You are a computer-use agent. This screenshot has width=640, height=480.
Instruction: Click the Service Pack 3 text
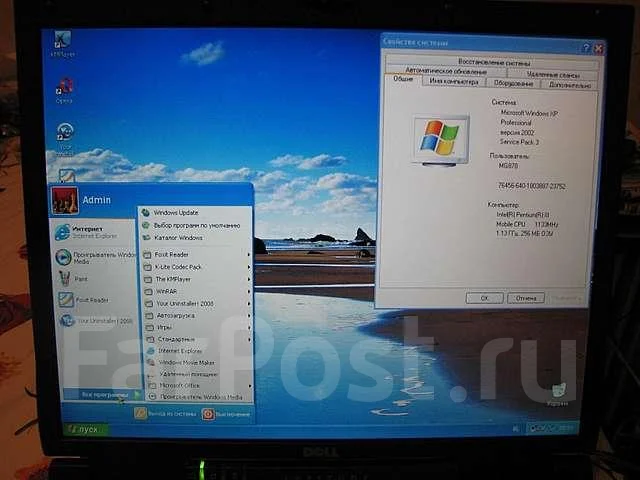coord(519,142)
